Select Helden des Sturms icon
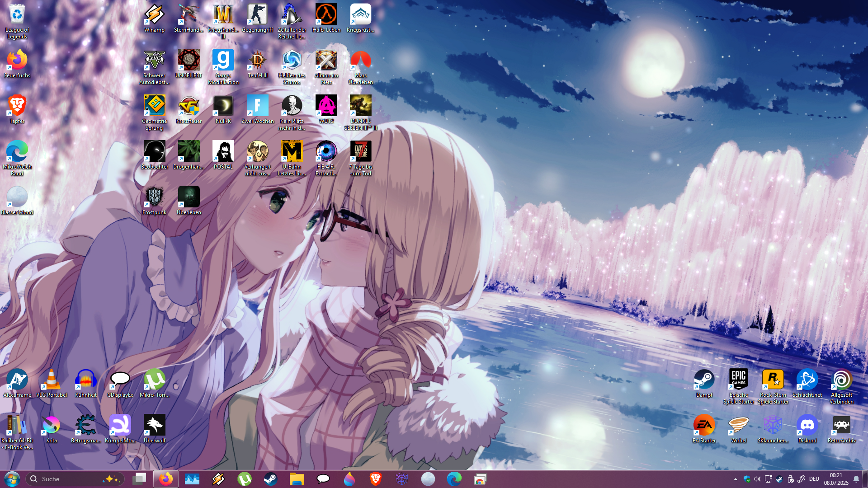 click(292, 67)
